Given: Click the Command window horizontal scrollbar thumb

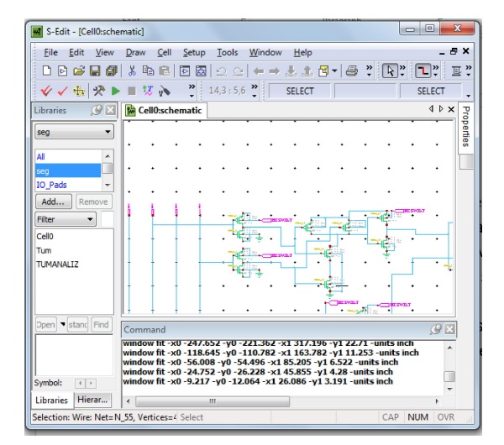Looking at the screenshot, I should click(x=213, y=401).
